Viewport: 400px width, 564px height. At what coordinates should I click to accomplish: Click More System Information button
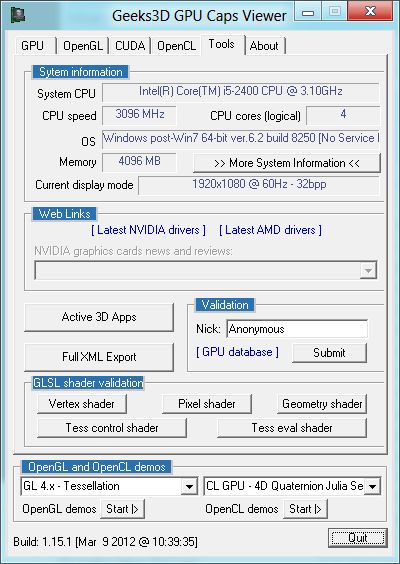coord(287,163)
